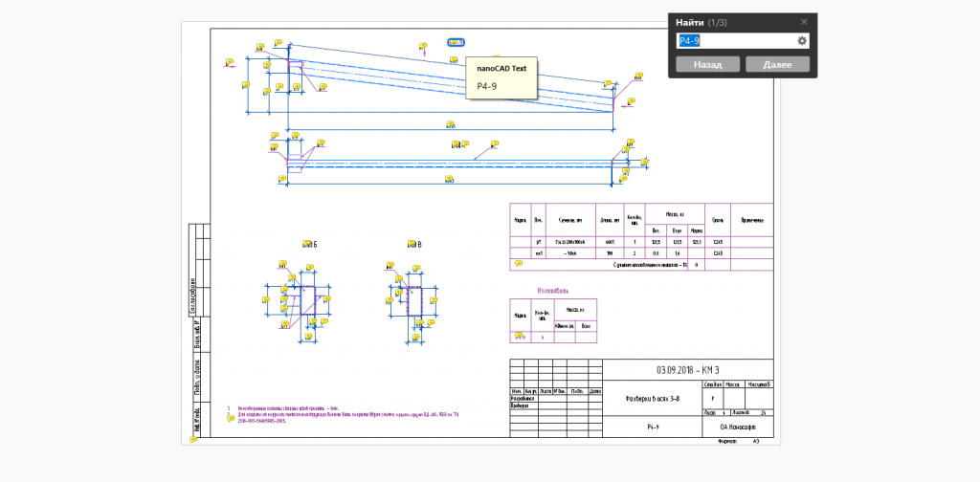The width and height of the screenshot is (980, 482).
Task: Open comment icon above Вид Б view
Action: click(305, 244)
